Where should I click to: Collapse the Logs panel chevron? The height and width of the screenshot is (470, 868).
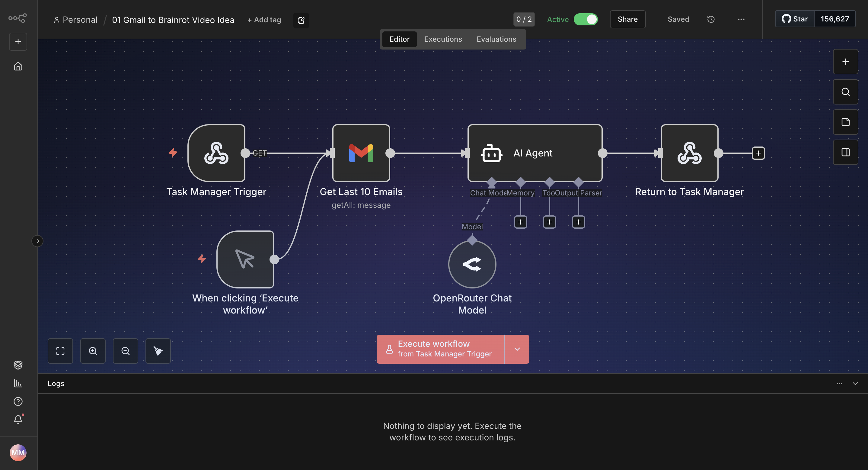pyautogui.click(x=855, y=383)
